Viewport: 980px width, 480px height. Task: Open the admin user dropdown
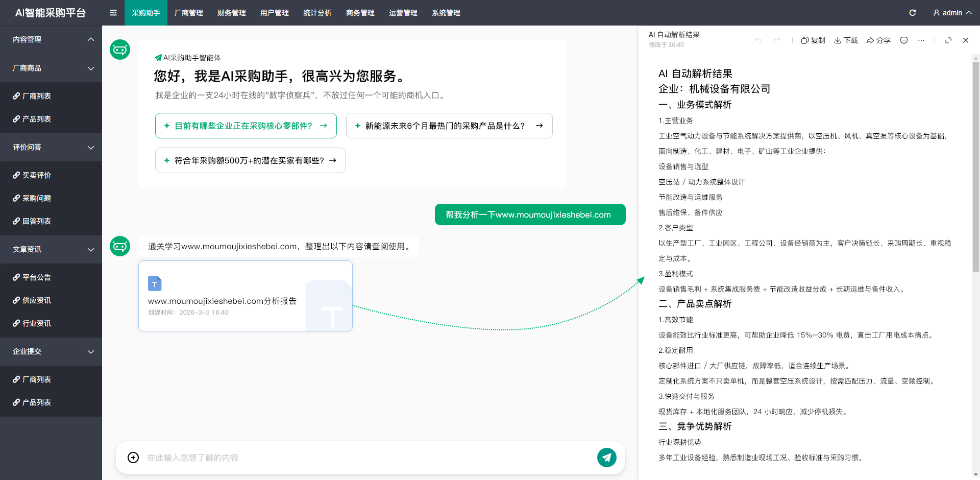tap(952, 13)
